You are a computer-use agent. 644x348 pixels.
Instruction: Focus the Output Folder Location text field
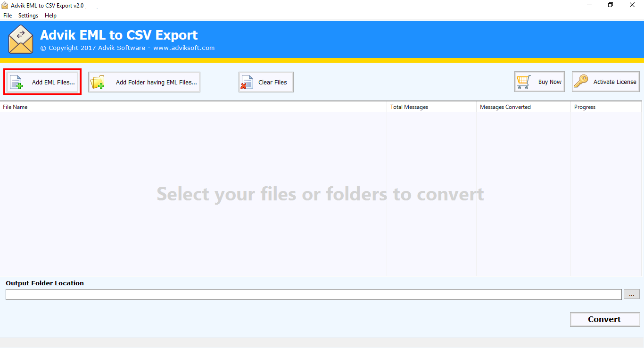(314, 294)
